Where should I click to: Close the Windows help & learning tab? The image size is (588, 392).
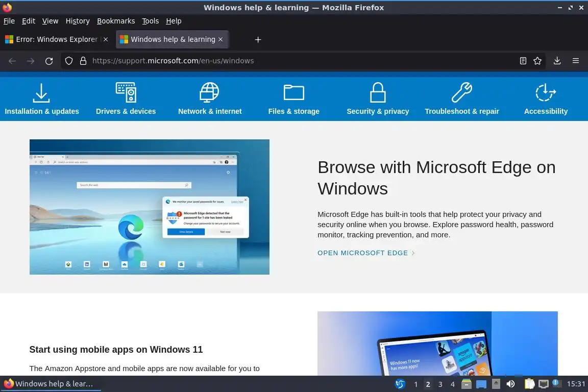coord(220,39)
